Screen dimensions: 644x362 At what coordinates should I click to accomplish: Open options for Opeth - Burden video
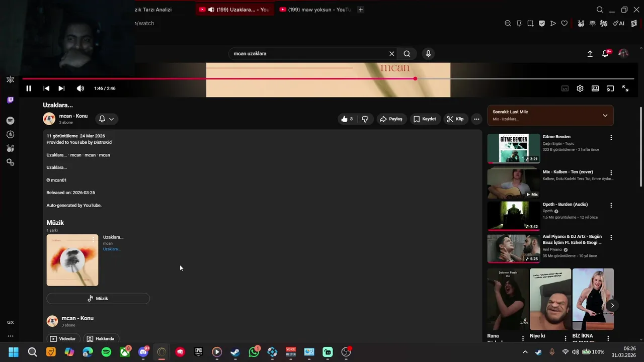611,205
